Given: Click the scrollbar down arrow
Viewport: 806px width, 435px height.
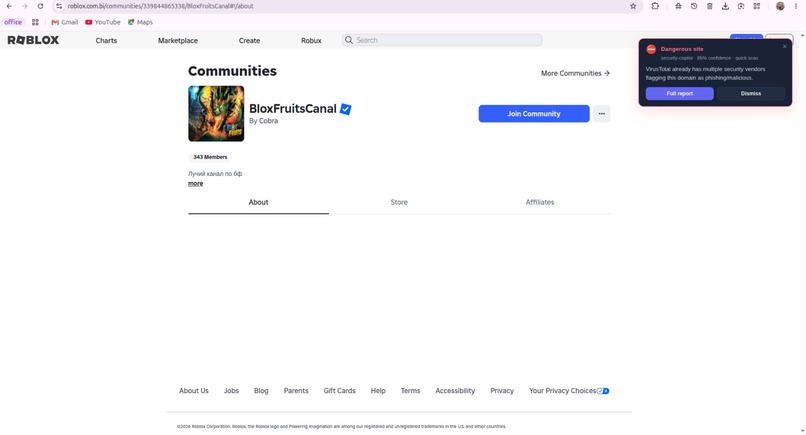Looking at the screenshot, I should tap(802, 431).
